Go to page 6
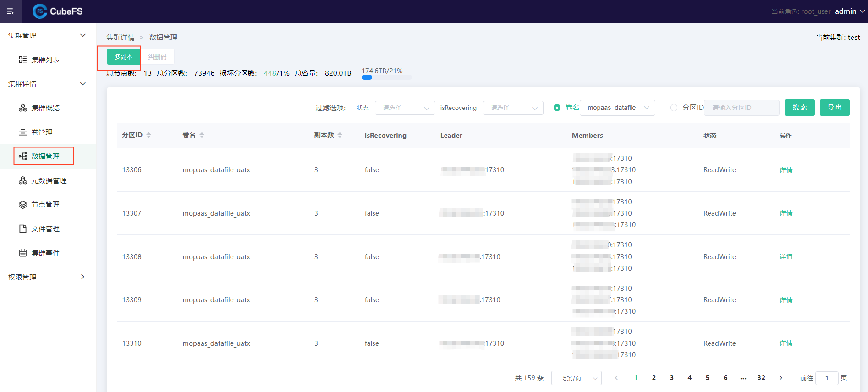868x392 pixels. [x=725, y=378]
